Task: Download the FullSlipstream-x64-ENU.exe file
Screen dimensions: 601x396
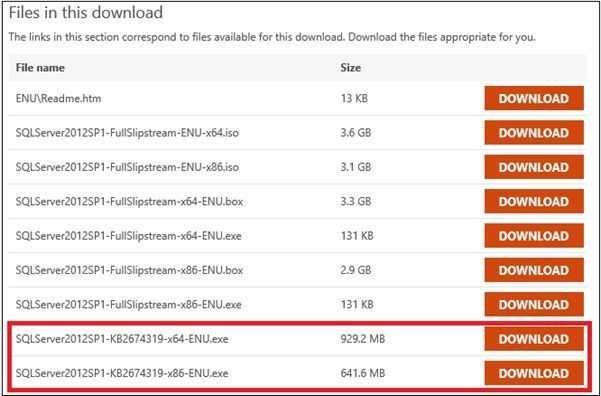Action: pyautogui.click(x=534, y=236)
